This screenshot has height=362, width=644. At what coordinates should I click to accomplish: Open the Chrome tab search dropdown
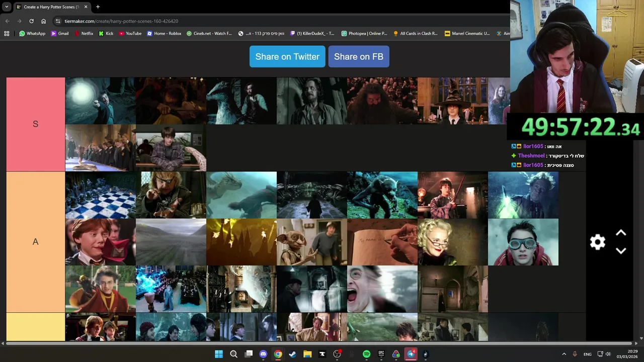tap(7, 7)
